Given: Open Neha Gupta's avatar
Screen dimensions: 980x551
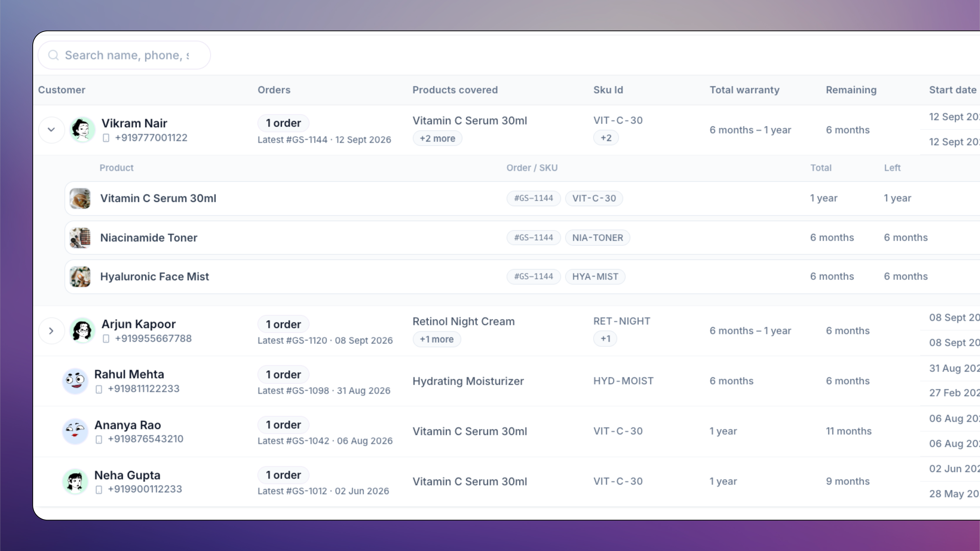Looking at the screenshot, I should (75, 481).
